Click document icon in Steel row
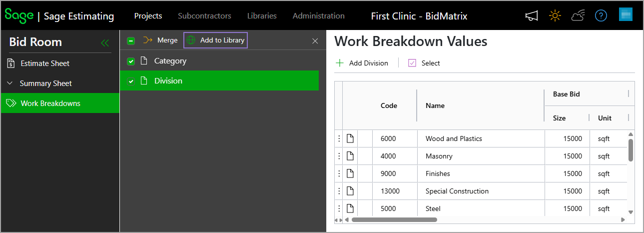Viewport: 644px width, 233px height. (350, 208)
